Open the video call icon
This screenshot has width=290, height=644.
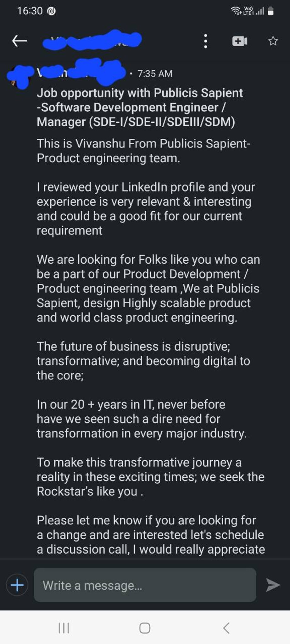(x=239, y=41)
